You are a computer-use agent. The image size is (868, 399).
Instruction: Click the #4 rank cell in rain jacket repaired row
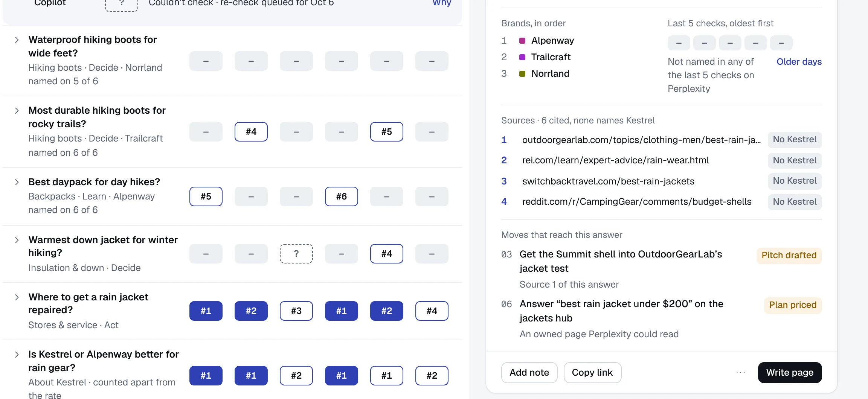pyautogui.click(x=432, y=311)
